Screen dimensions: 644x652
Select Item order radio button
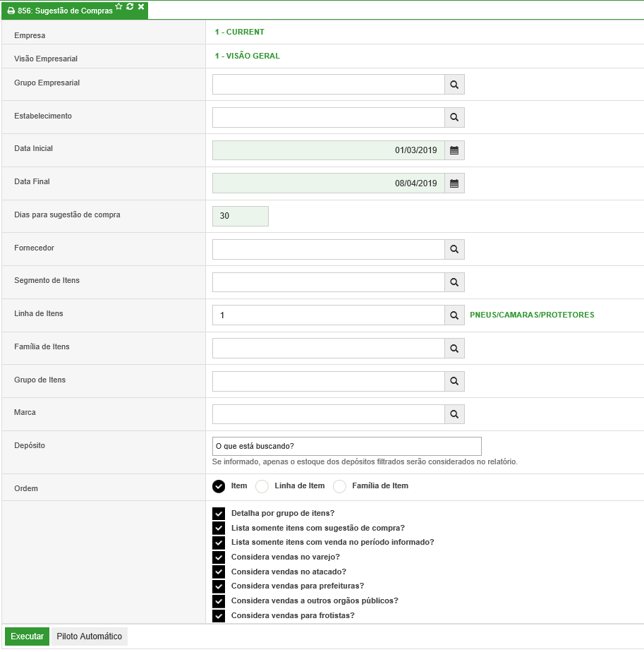[x=219, y=486]
